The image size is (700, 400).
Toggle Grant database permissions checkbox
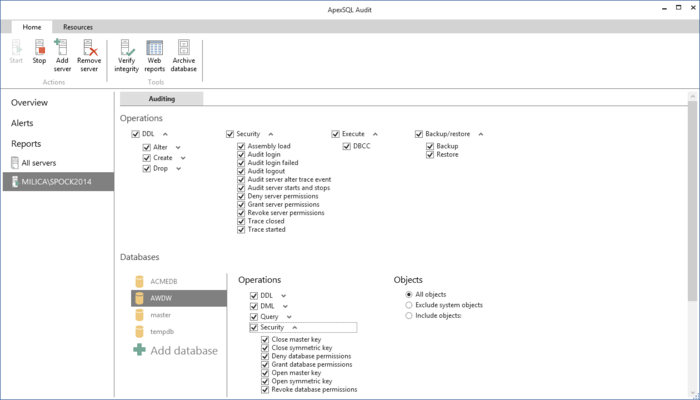click(265, 364)
